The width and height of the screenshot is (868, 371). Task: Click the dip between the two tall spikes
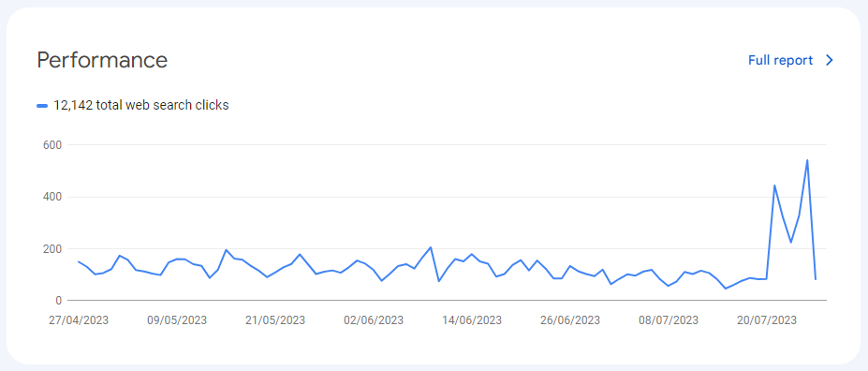coord(791,242)
